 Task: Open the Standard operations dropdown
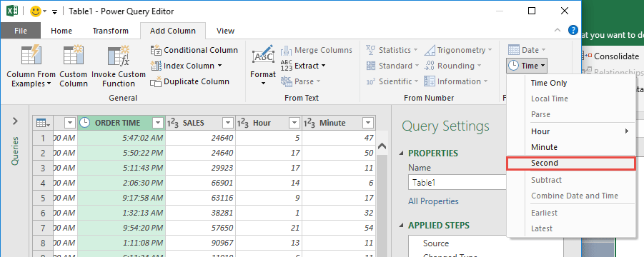click(392, 66)
